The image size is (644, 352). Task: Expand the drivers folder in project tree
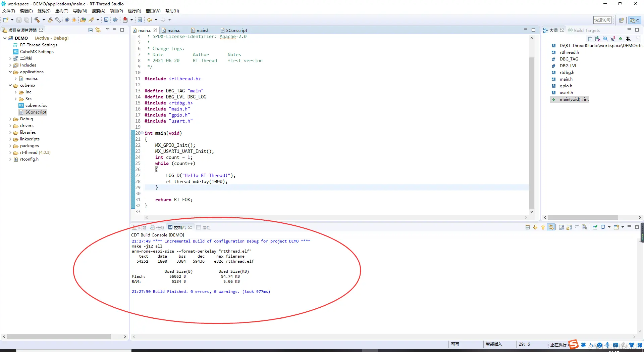(10, 126)
